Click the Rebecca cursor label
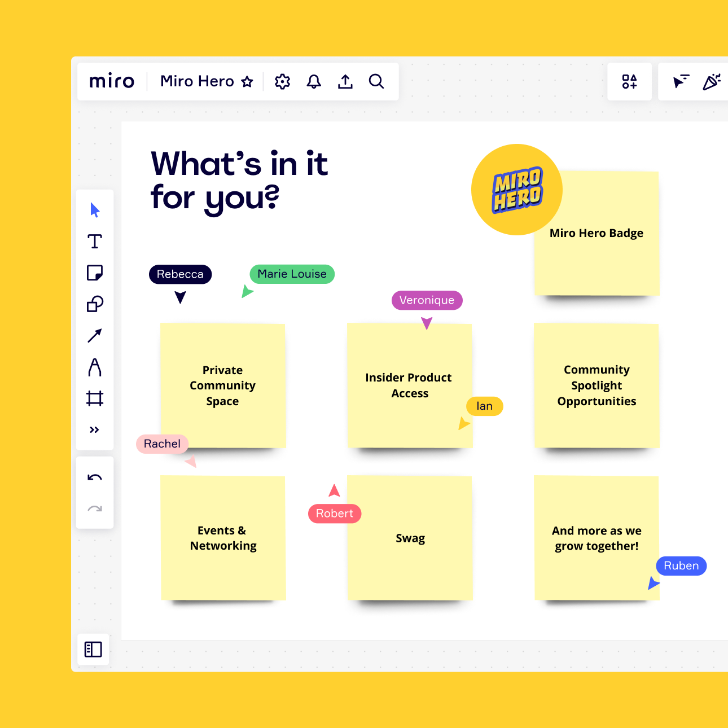Viewport: 728px width, 728px height. pyautogui.click(x=180, y=274)
